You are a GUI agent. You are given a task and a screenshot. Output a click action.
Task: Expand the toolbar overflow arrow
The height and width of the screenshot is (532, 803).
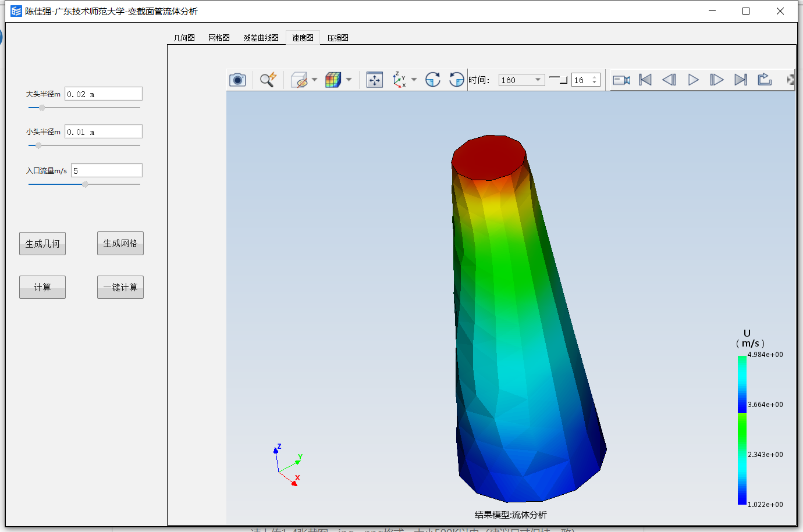[790, 80]
